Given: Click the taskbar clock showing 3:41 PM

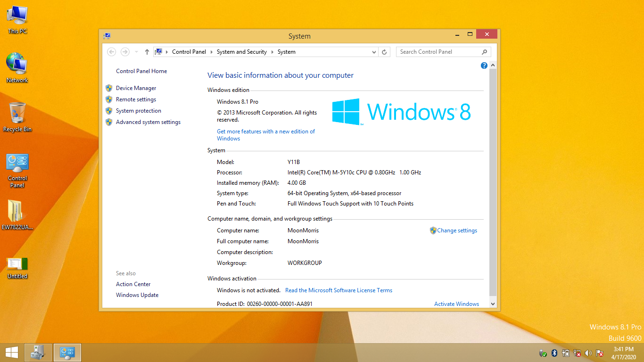Looking at the screenshot, I should pyautogui.click(x=623, y=353).
